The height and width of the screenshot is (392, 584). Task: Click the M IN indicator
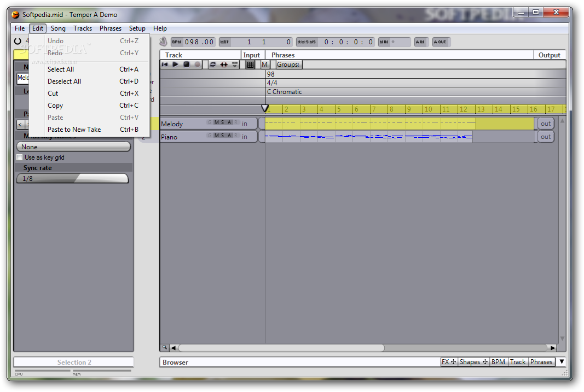[394, 42]
